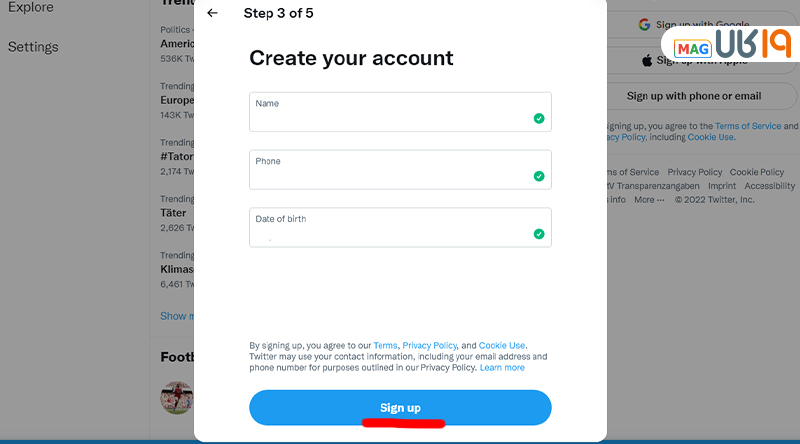This screenshot has width=800, height=444.
Task: Open Privacy Policy link in the dialog
Action: point(430,346)
